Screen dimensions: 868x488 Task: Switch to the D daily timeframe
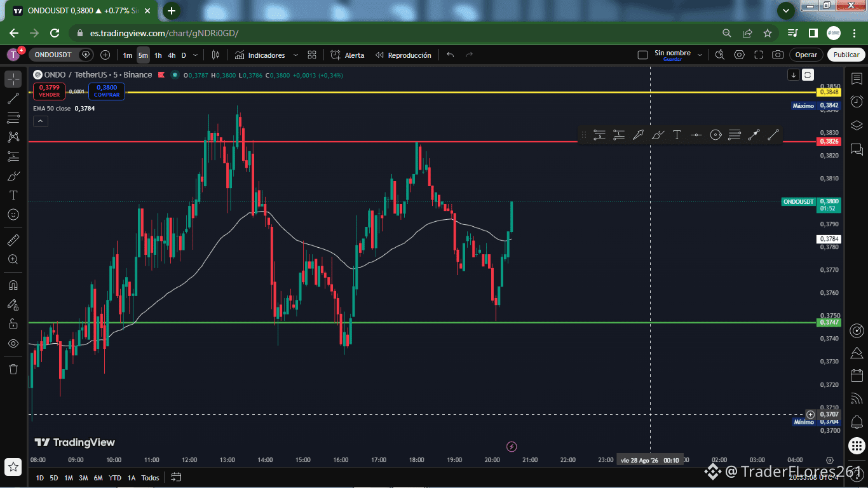click(184, 55)
